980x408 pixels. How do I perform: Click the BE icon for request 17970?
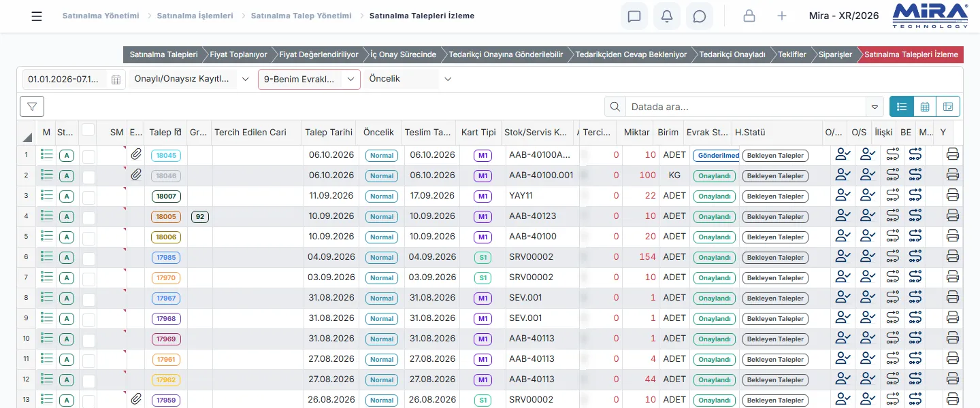(x=915, y=277)
